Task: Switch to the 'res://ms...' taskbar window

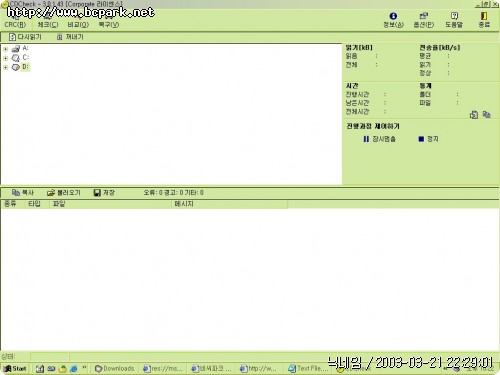Action: (x=163, y=369)
